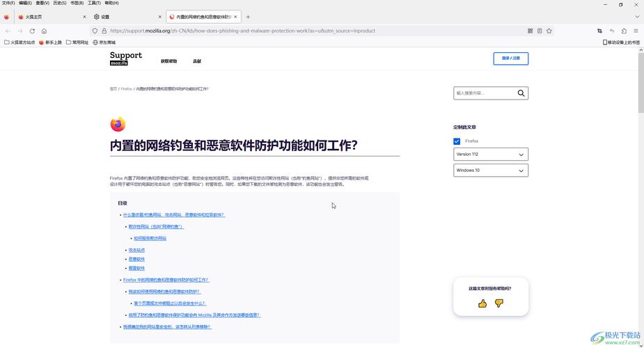Show site security padlock info

(x=104, y=31)
